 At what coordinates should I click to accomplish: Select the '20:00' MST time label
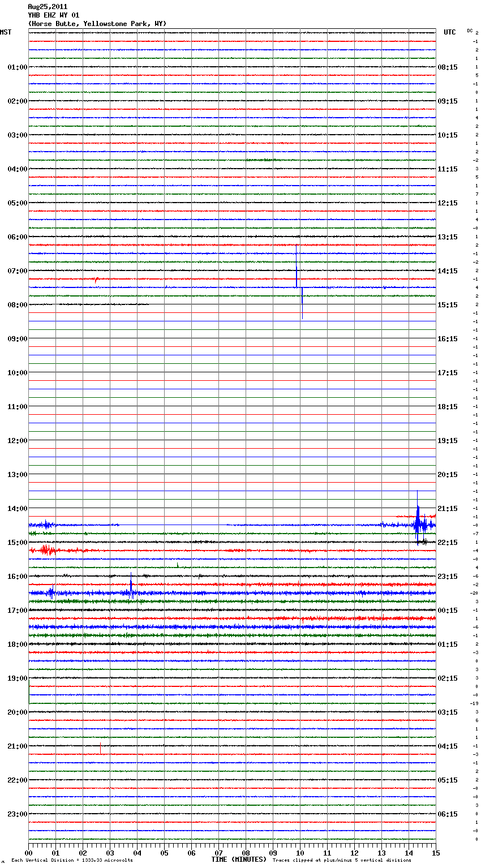[17, 712]
